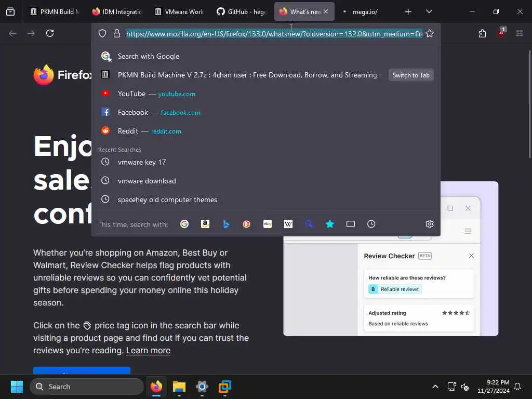Image resolution: width=532 pixels, height=399 pixels.
Task: Close the What's new tab
Action: point(326,11)
